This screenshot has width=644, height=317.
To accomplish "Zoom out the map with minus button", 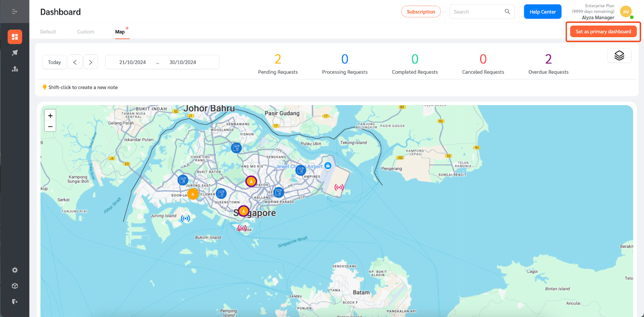I will (50, 126).
